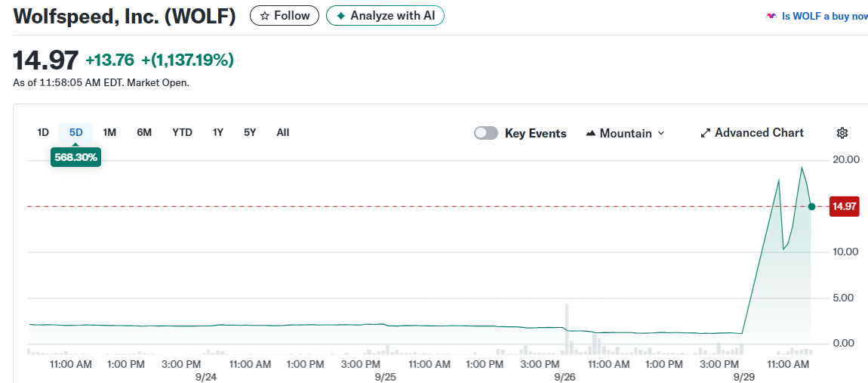
Task: Click the 9/25 date axis label
Action: 385,376
